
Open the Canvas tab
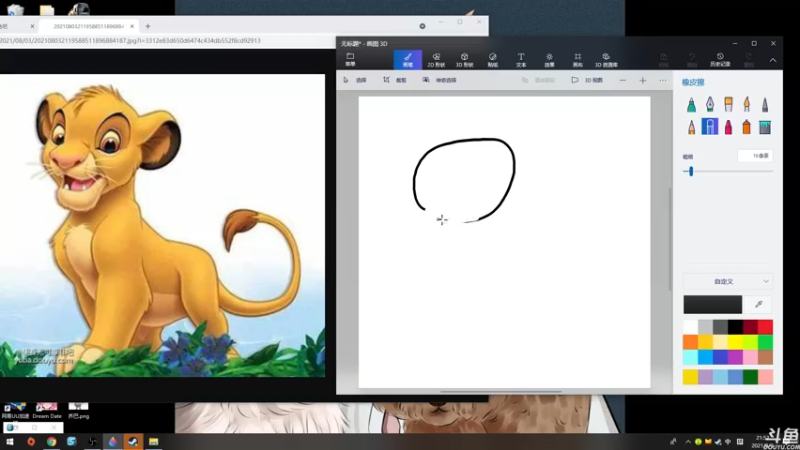(578, 60)
